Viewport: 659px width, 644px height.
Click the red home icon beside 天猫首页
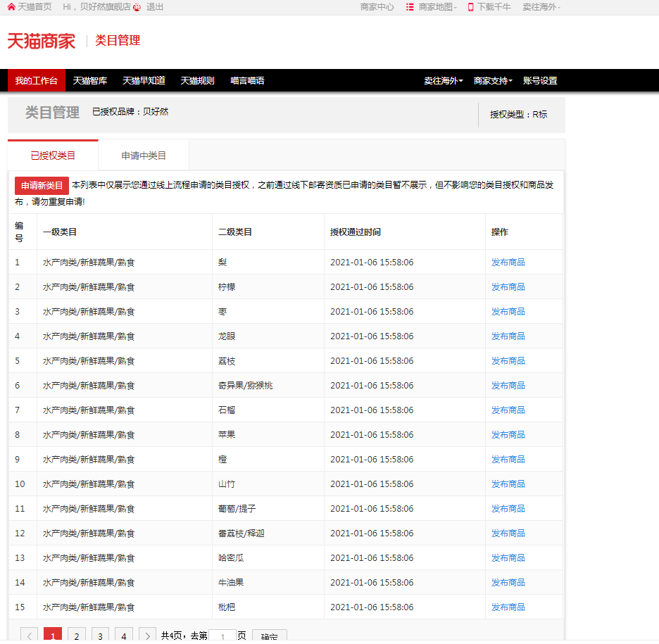click(11, 7)
